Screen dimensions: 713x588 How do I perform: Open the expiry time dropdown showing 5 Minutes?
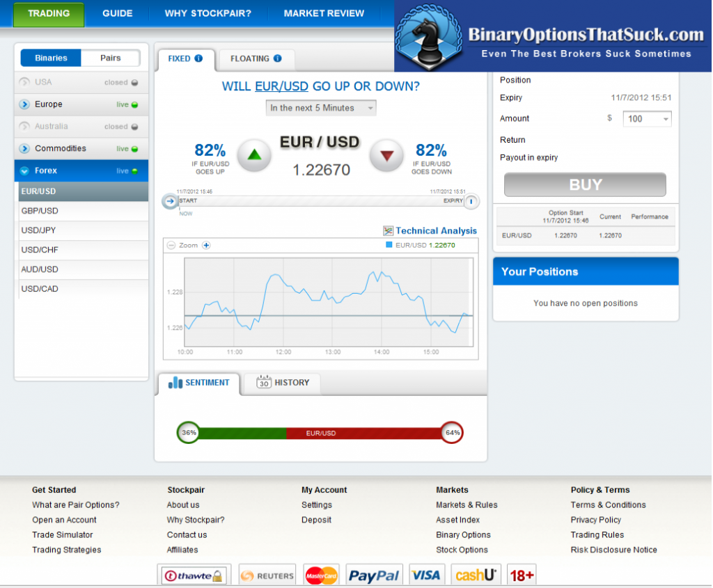320,108
